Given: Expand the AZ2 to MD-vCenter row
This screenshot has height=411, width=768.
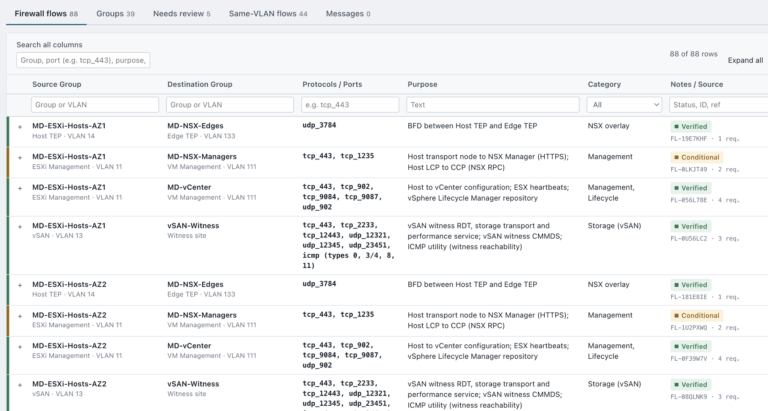Looking at the screenshot, I should click(x=20, y=347).
